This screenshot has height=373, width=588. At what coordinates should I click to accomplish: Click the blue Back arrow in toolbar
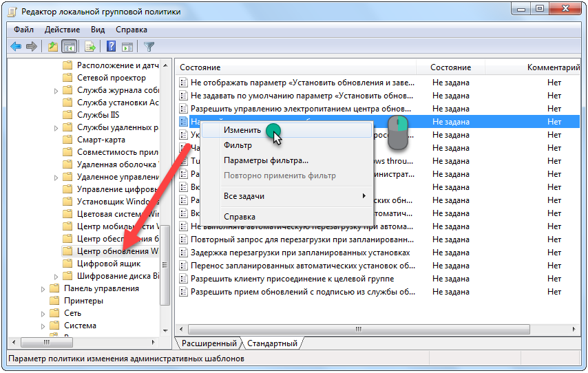coord(16,47)
